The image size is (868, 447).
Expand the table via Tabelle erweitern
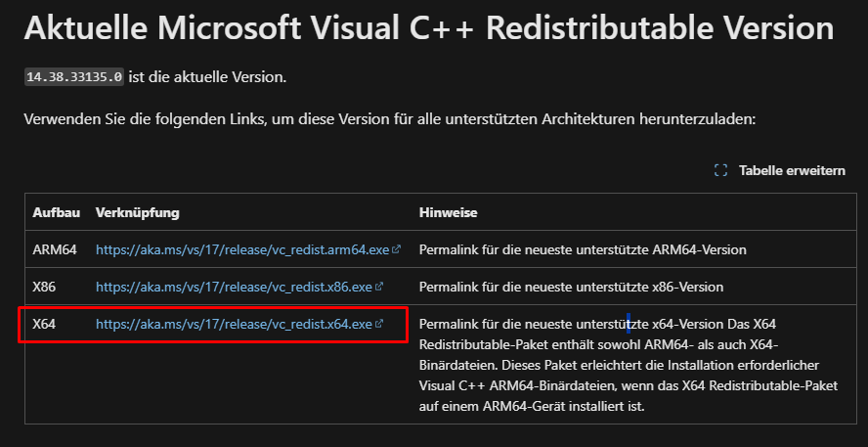click(792, 170)
